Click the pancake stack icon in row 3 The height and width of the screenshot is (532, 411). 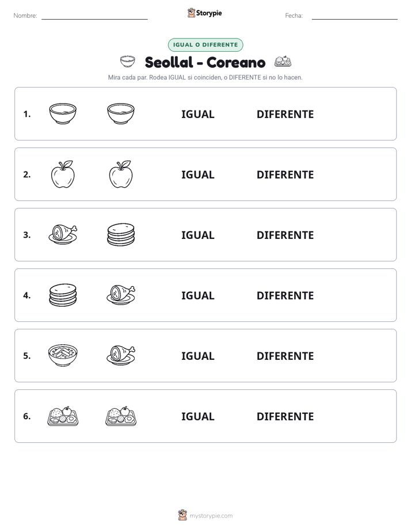pos(121,234)
